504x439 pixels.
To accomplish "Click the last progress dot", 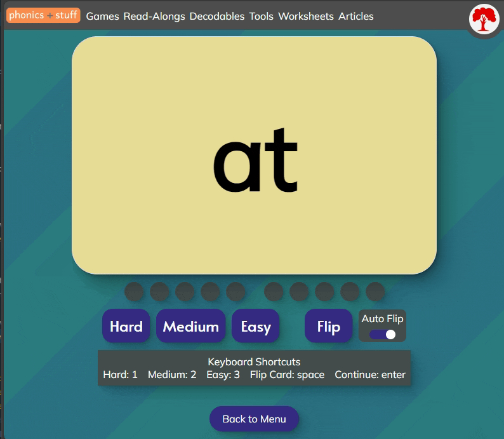I will [375, 292].
